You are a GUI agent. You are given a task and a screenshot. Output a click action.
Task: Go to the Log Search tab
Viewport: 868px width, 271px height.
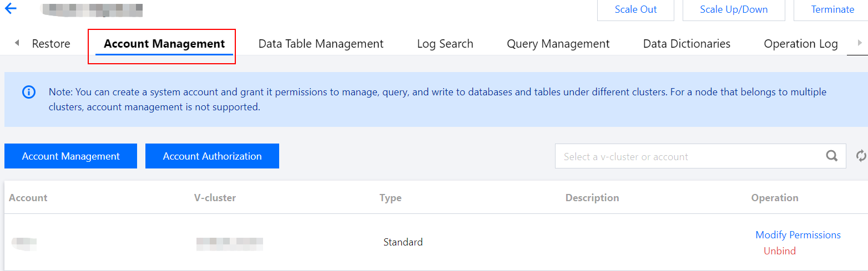pos(445,44)
